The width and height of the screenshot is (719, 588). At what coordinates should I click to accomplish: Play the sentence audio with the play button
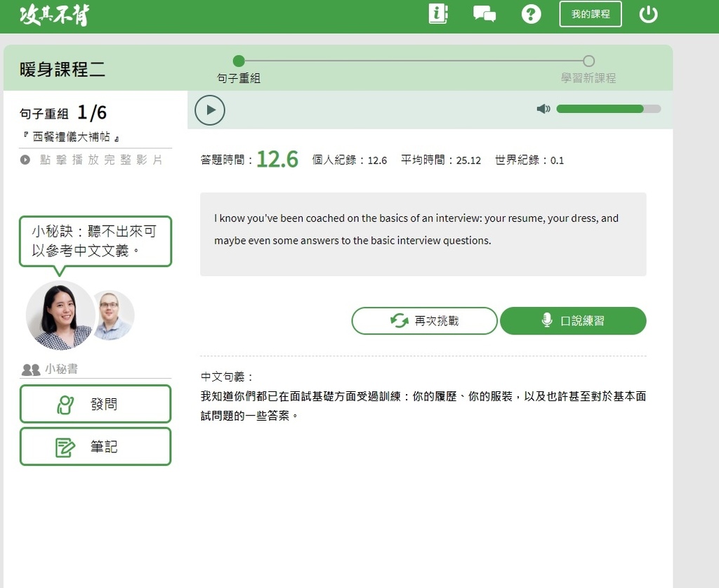pyautogui.click(x=209, y=110)
